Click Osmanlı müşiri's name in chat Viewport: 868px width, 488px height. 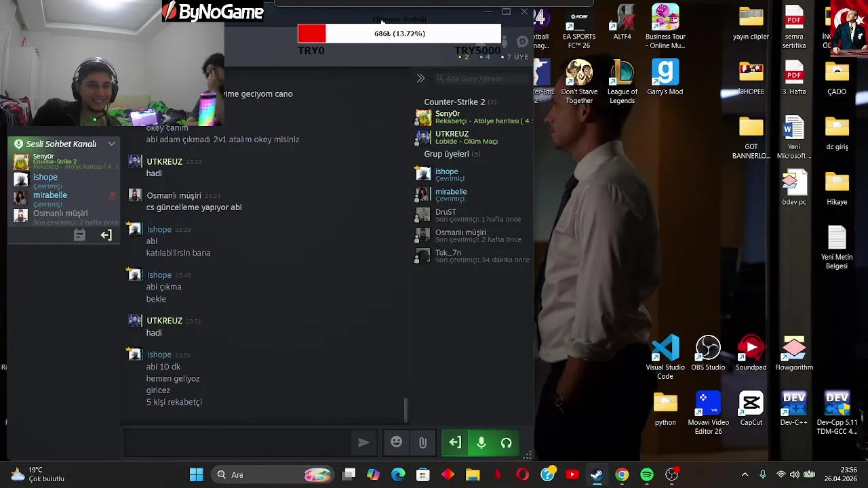tap(174, 195)
